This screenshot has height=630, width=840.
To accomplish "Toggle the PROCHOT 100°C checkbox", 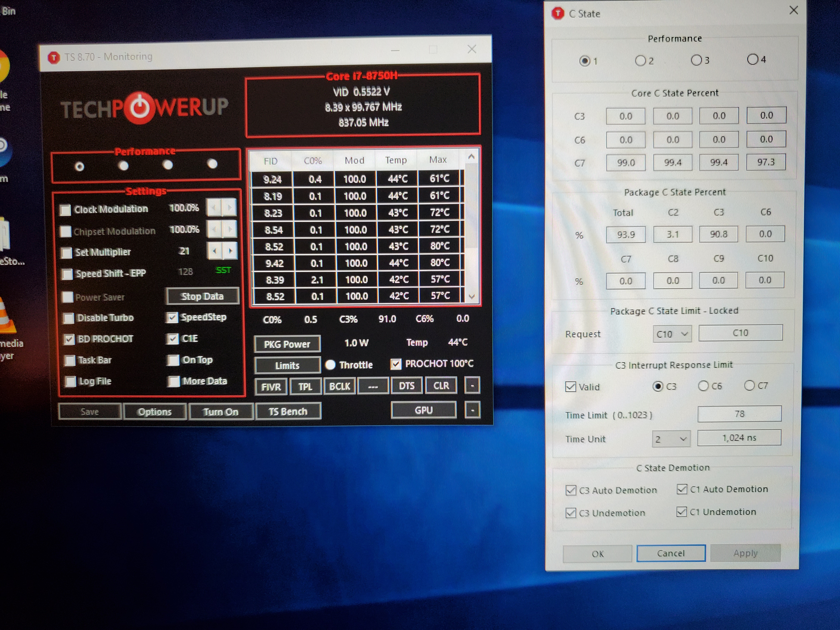I will 396,364.
